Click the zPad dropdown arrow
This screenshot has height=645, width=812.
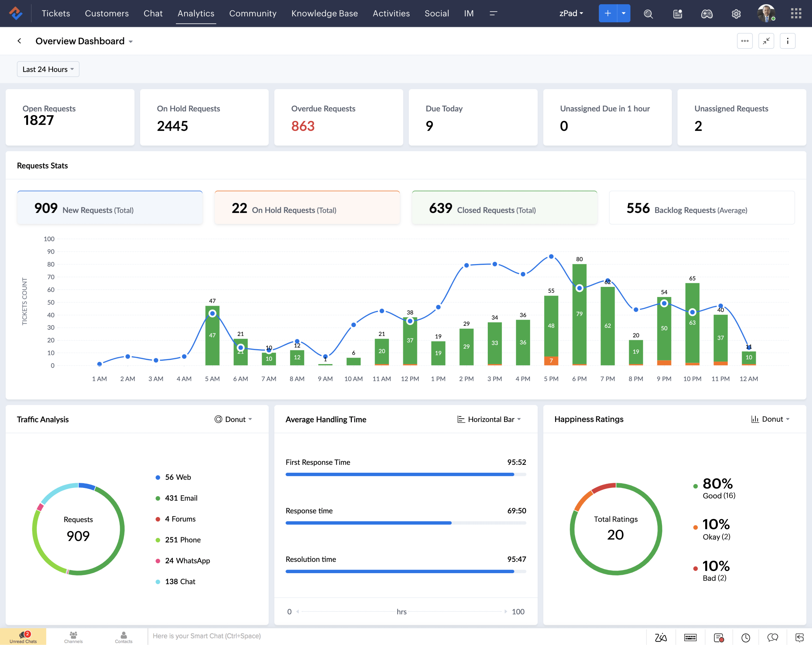pos(583,13)
